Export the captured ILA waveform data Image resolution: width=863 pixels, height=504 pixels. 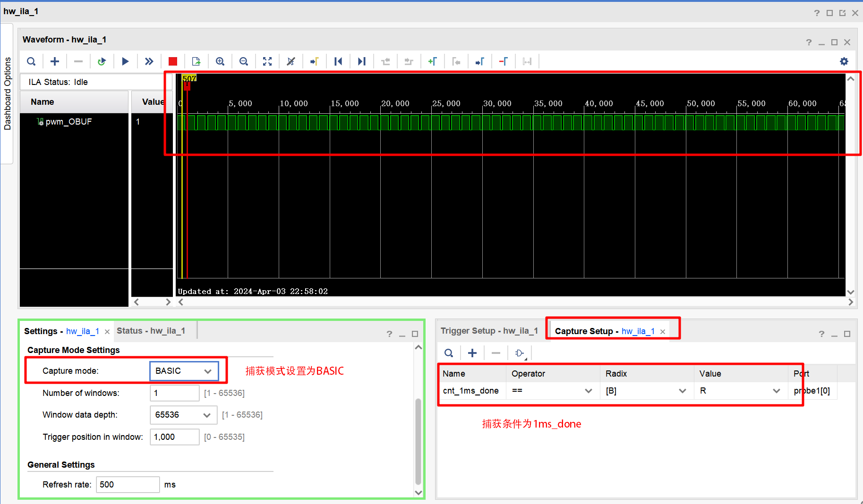pos(196,61)
